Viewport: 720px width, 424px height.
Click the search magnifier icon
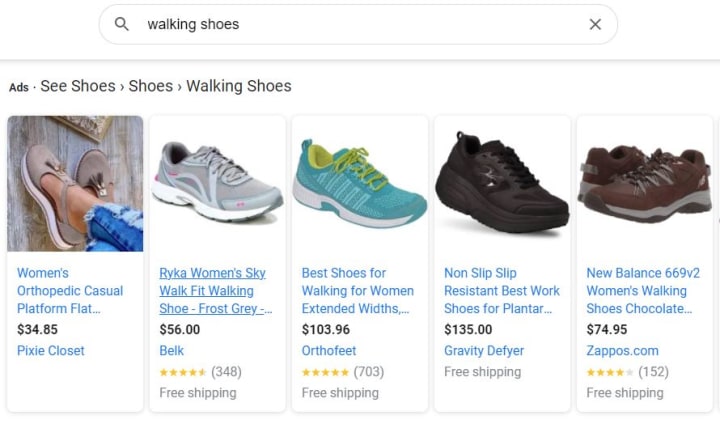[122, 24]
